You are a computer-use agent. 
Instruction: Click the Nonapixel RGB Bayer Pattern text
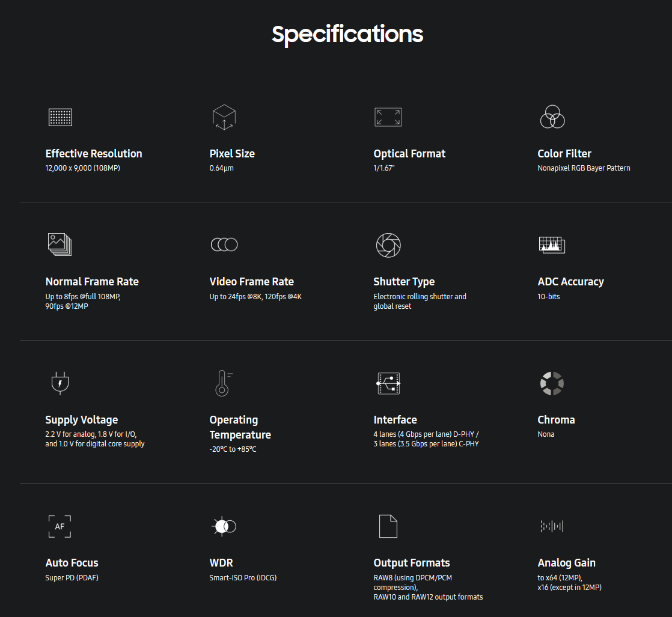coord(584,168)
